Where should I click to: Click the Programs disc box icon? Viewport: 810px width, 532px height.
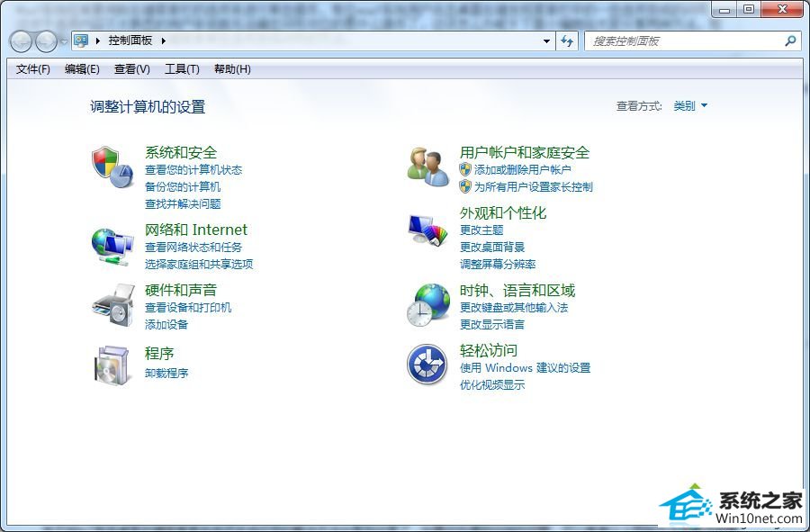(x=112, y=365)
